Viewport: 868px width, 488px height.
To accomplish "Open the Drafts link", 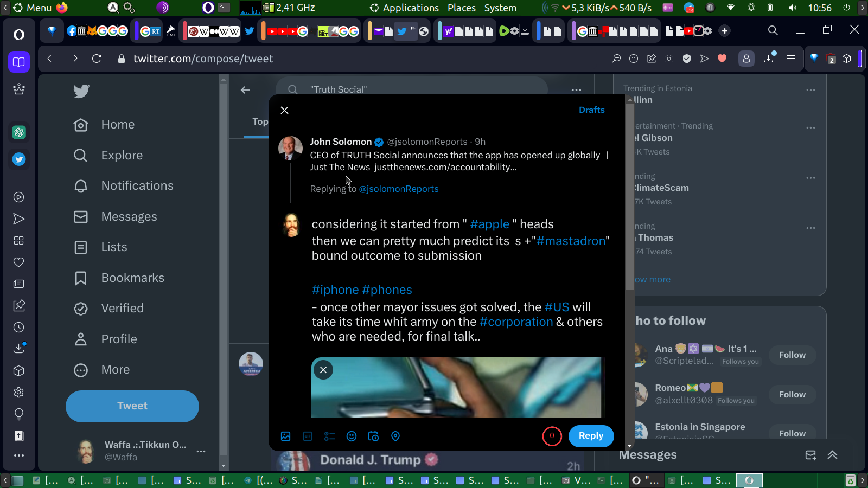I will click(591, 110).
